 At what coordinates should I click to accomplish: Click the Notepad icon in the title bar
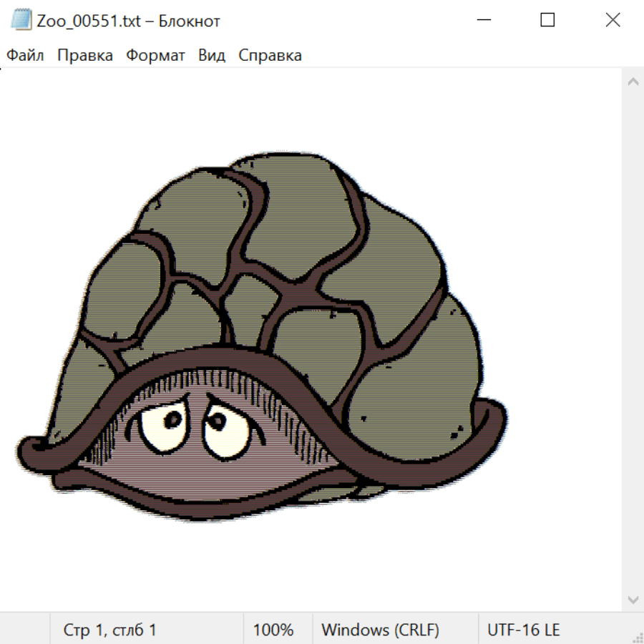point(21,20)
